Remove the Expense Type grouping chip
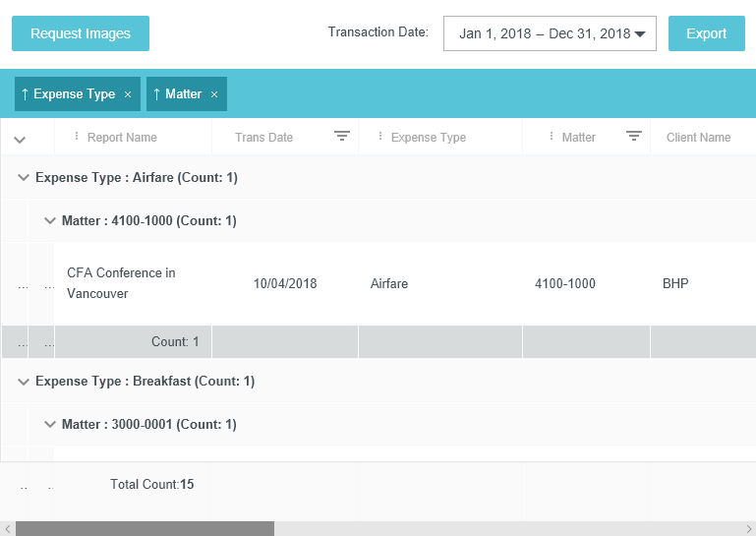Screen dimensions: 756x536 (127, 94)
